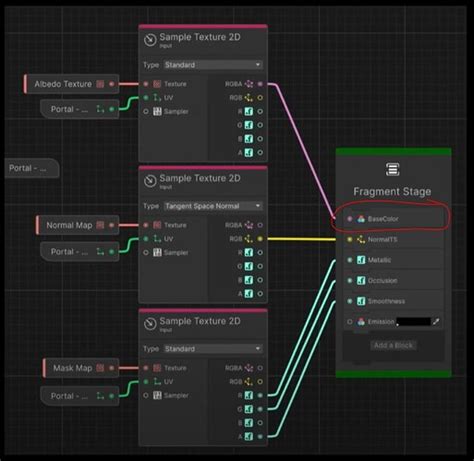Click the Sample Texture 2D title above Albedo inputs
The width and height of the screenshot is (474, 461).
click(x=200, y=37)
